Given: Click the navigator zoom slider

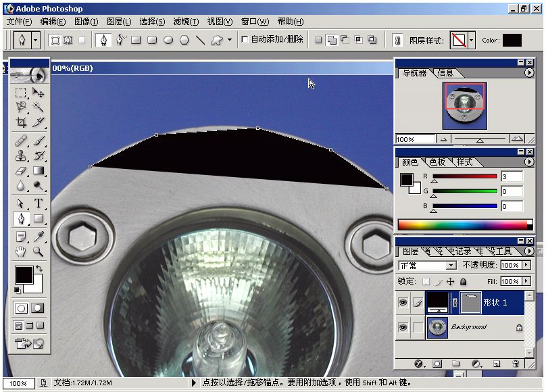Looking at the screenshot, I should point(480,139).
